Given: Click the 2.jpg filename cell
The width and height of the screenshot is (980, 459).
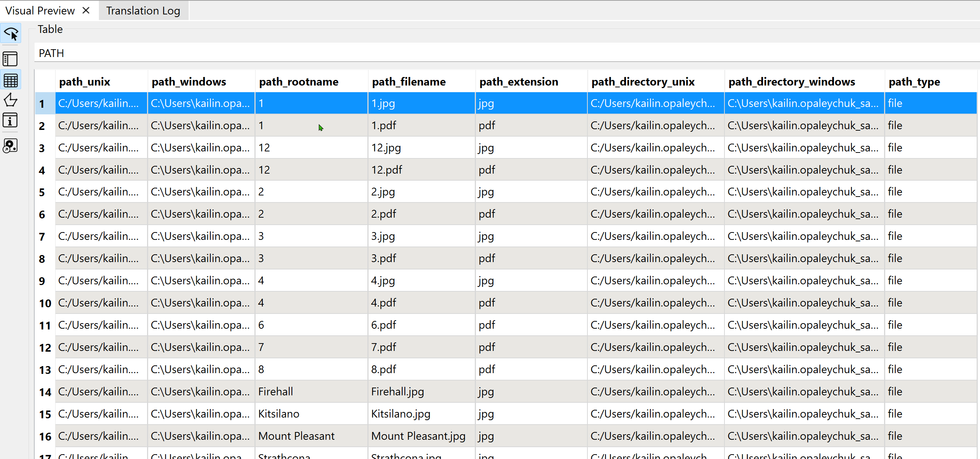Looking at the screenshot, I should 421,192.
